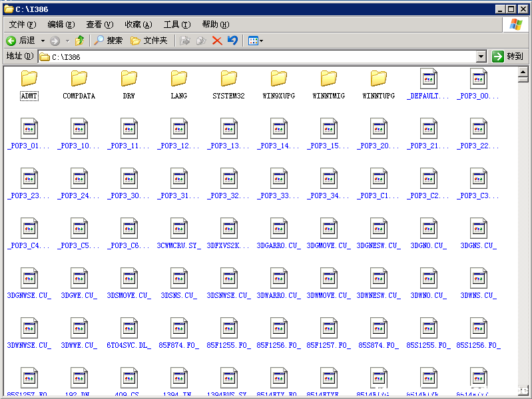The height and width of the screenshot is (399, 532).
Task: Click the red Delete X icon
Action: 217,41
